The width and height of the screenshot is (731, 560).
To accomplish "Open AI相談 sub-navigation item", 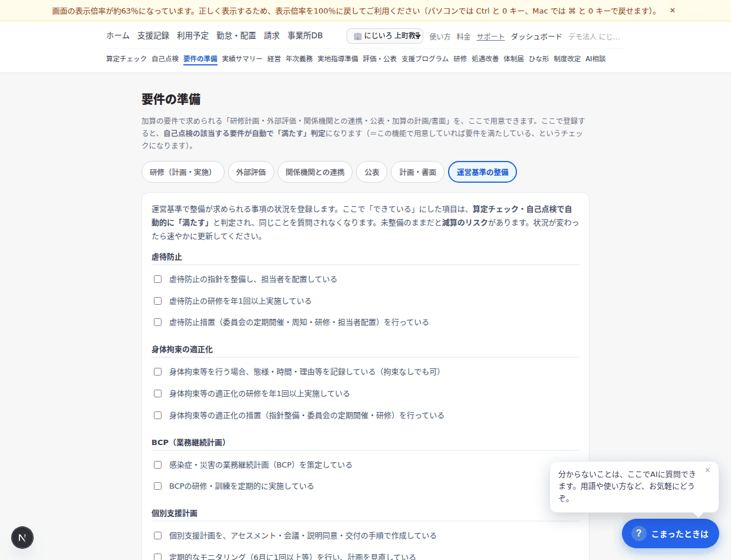I will pyautogui.click(x=595, y=59).
